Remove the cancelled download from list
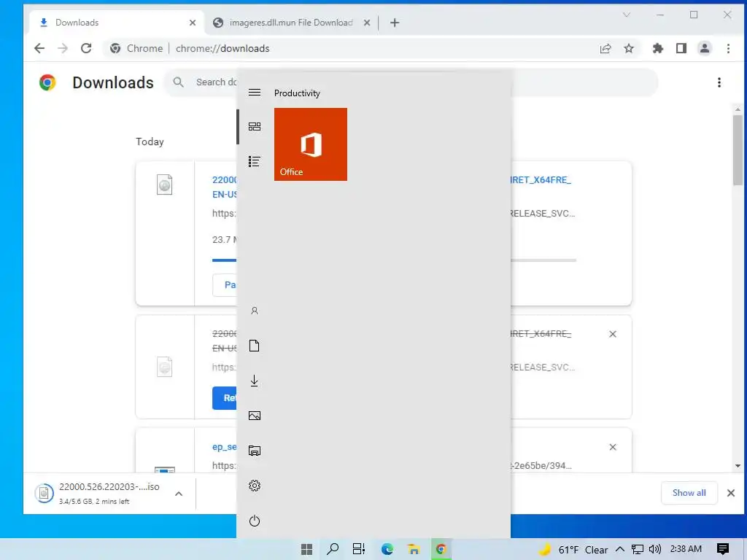Viewport: 747px width, 560px height. (613, 334)
